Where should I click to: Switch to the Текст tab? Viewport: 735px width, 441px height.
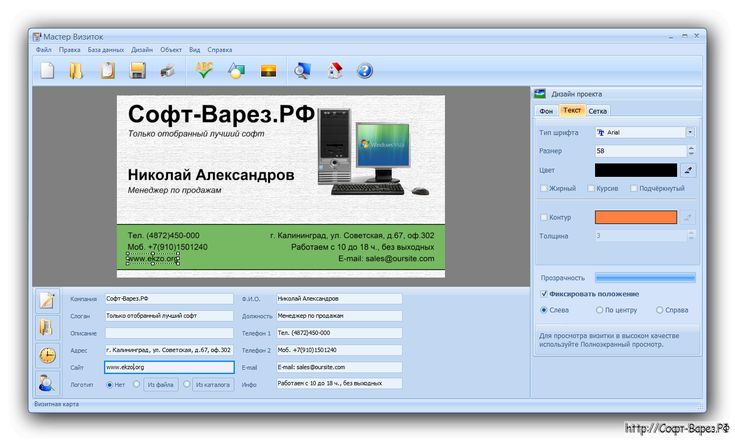pos(572,110)
